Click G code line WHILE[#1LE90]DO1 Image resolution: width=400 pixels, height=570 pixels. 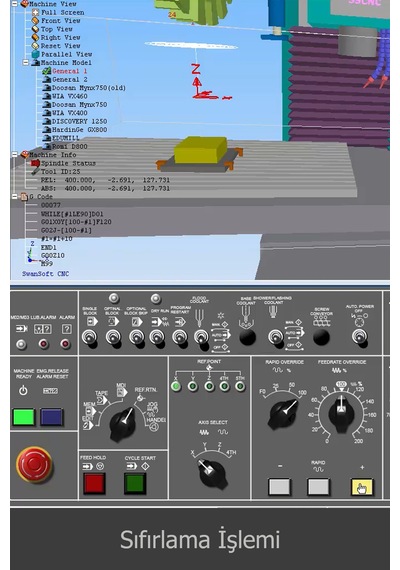(72, 214)
